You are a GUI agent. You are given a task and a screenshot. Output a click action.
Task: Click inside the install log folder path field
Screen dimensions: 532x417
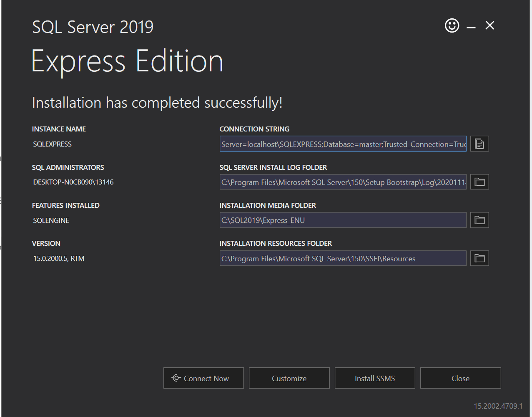pos(343,182)
